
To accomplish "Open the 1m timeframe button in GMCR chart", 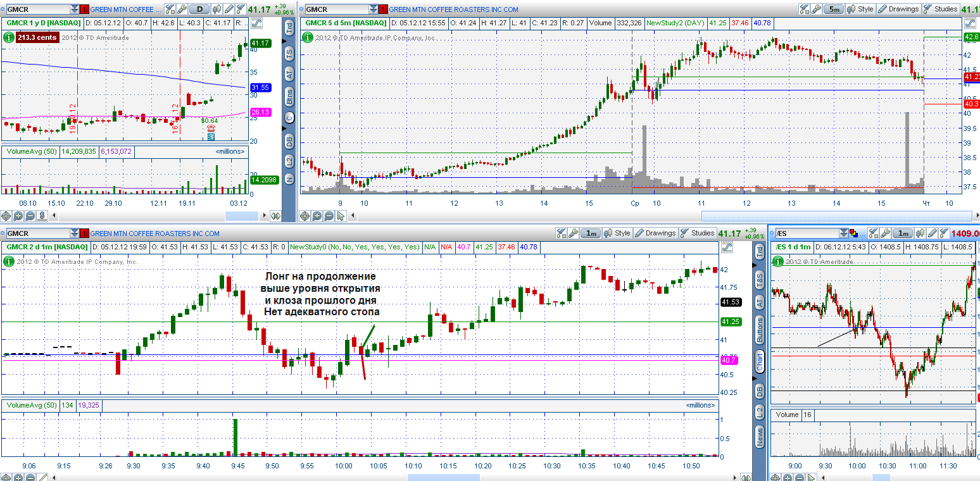I will coord(591,233).
